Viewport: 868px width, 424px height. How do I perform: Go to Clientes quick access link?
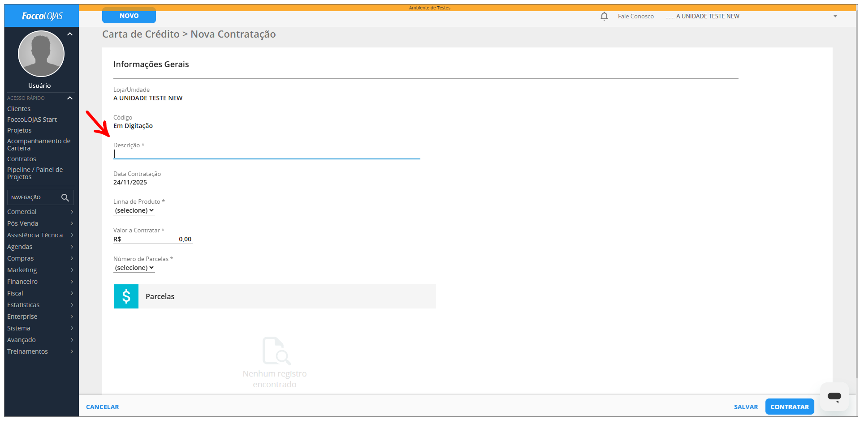[19, 109]
